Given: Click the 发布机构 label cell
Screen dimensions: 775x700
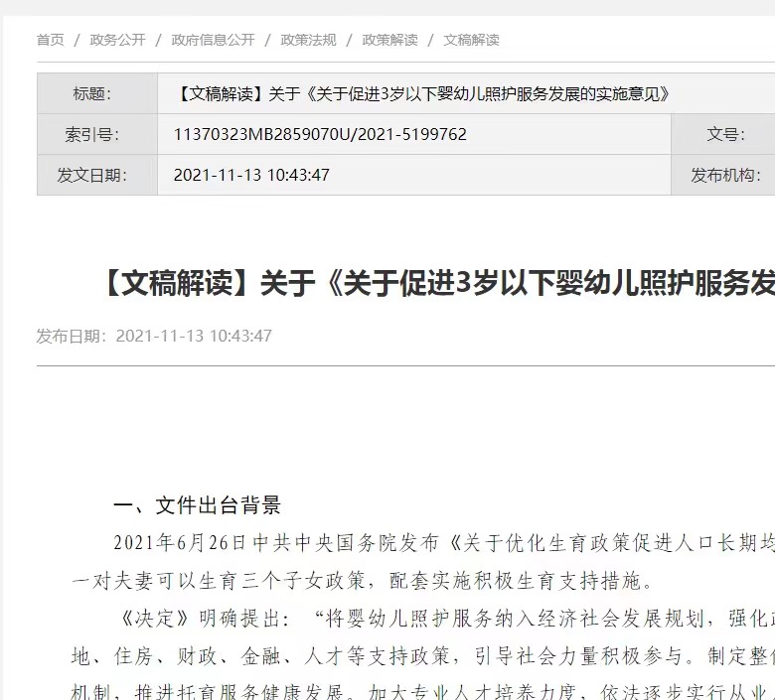Looking at the screenshot, I should 724,175.
